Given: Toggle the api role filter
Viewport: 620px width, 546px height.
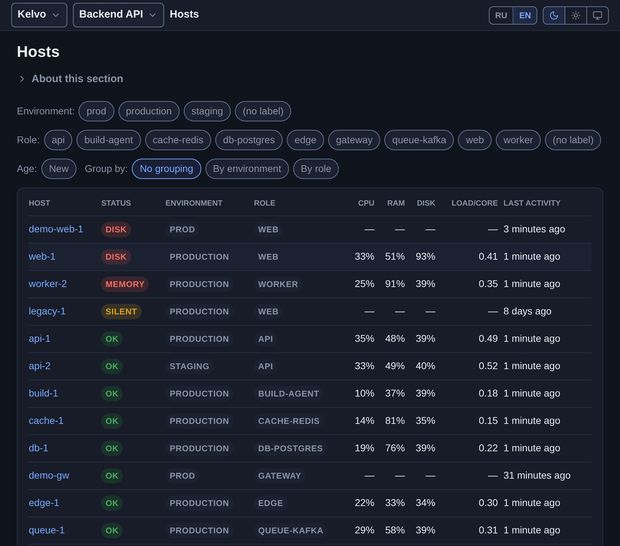Looking at the screenshot, I should click(x=58, y=140).
